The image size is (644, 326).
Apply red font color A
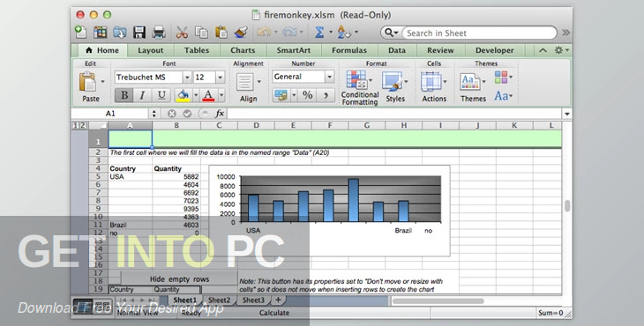click(x=209, y=95)
